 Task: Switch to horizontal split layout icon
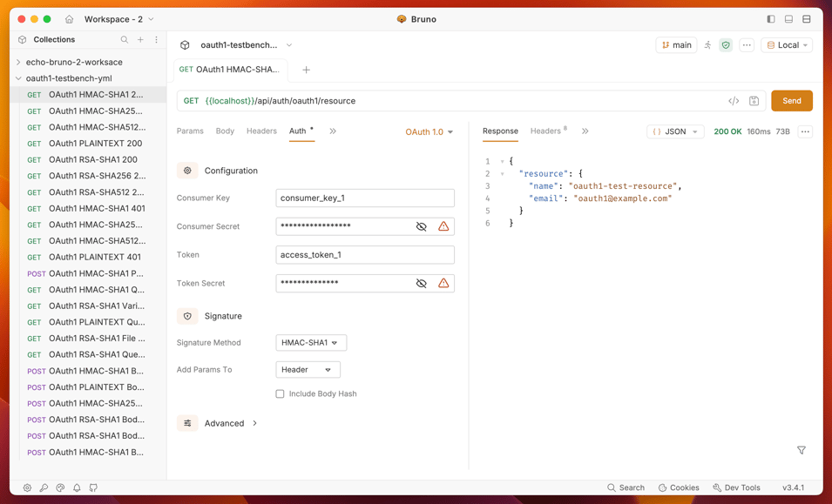tap(806, 19)
